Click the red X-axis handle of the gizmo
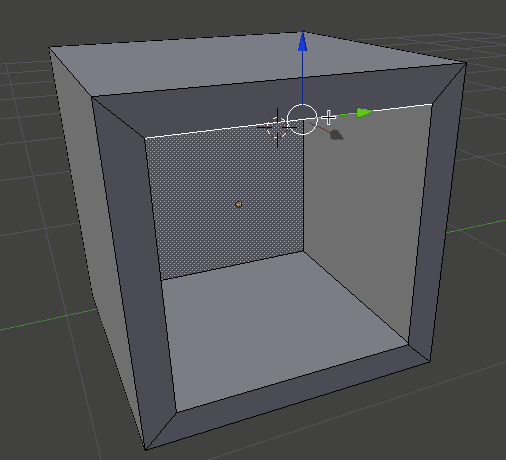The height and width of the screenshot is (460, 506). (x=336, y=135)
